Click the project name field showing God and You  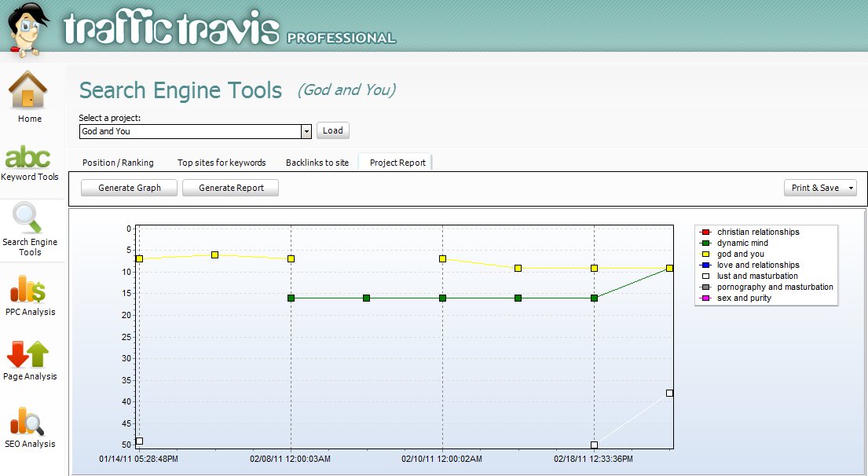(189, 131)
